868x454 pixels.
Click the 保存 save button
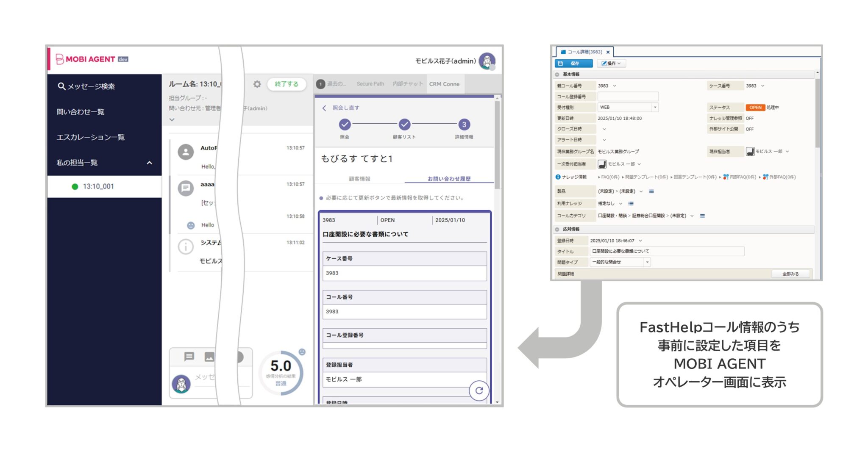pos(573,63)
